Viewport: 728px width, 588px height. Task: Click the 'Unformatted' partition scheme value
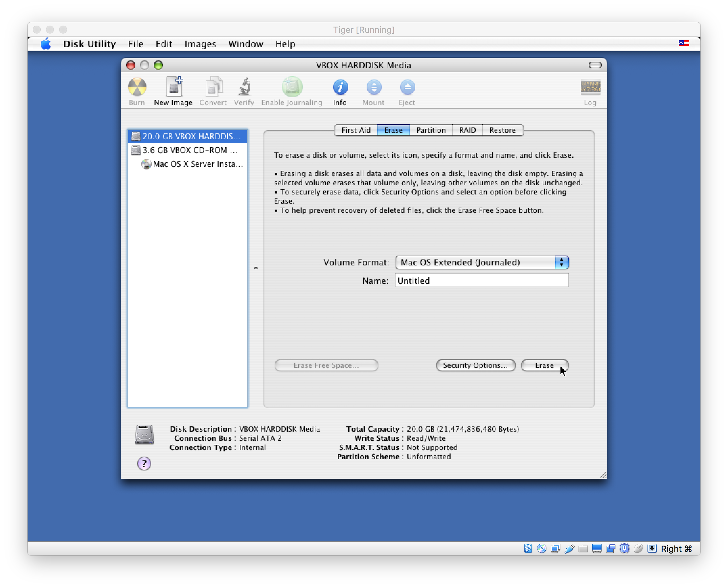429,457
